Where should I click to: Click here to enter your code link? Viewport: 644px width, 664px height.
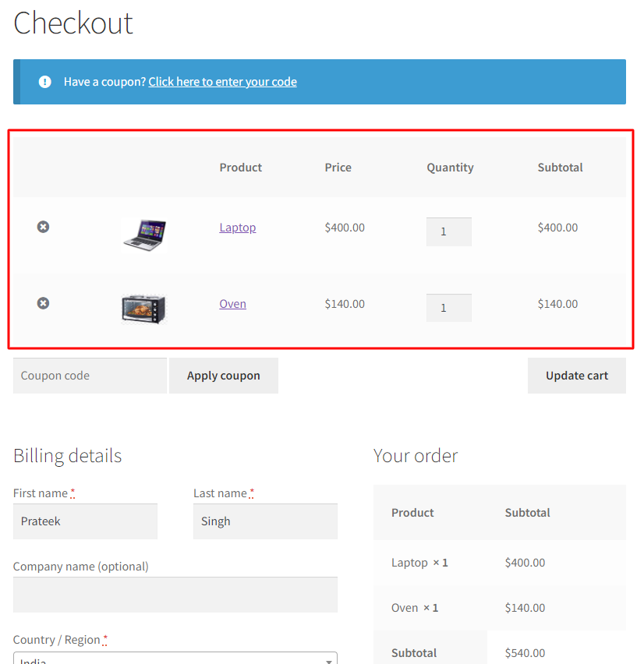click(x=222, y=82)
